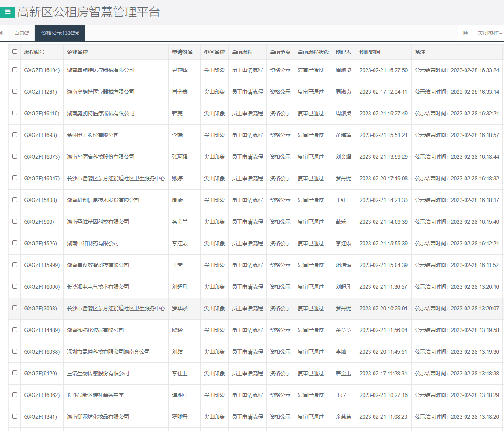Viewport: 504px width, 431px height.
Task: Reload the 资格公示132 tab using refresh icon
Action: click(73, 33)
